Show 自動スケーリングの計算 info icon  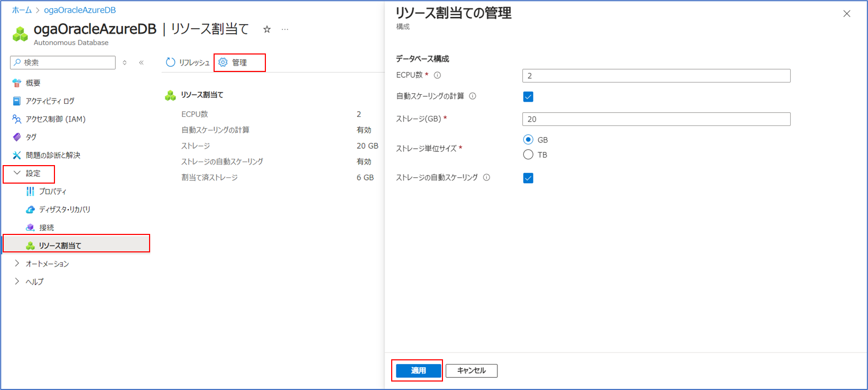pyautogui.click(x=473, y=96)
